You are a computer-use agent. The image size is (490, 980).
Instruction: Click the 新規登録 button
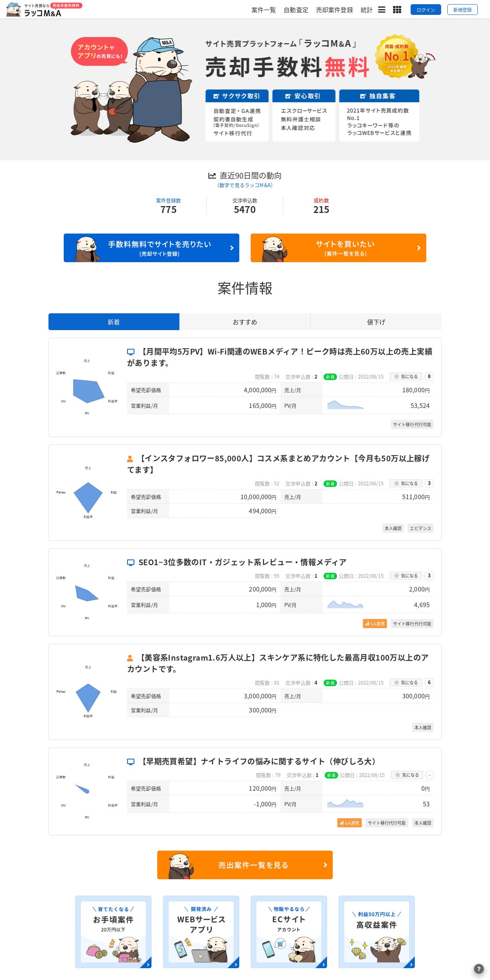[463, 10]
